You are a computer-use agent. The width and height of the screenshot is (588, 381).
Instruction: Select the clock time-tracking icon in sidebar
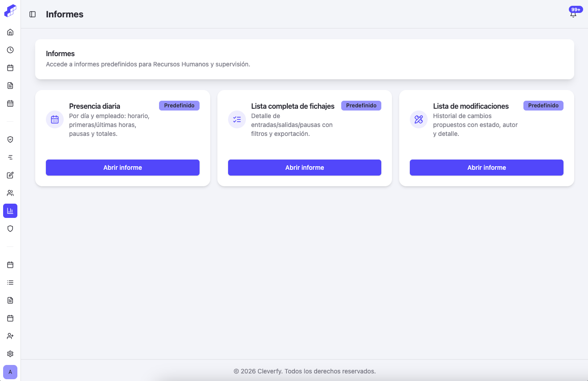(x=10, y=50)
